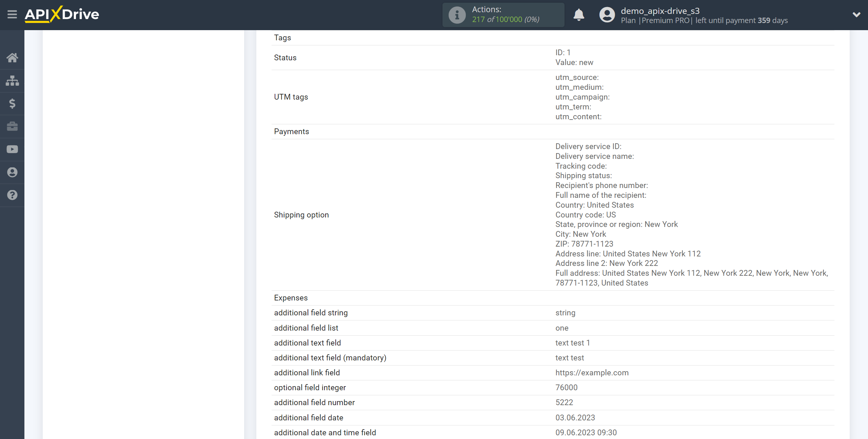Select the additional text field (mandatory) label
Image resolution: width=868 pixels, height=439 pixels.
pos(330,358)
